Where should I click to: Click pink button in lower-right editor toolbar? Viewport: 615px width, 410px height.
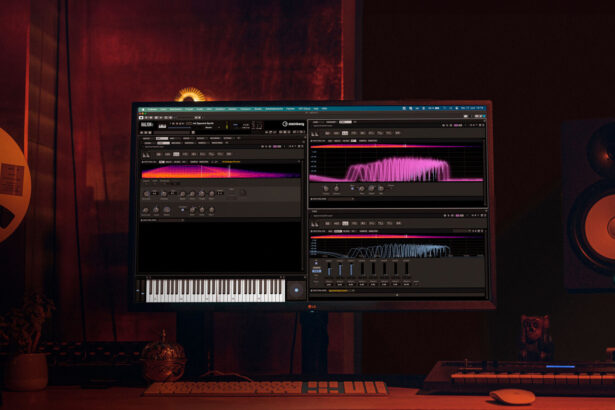click(459, 215)
